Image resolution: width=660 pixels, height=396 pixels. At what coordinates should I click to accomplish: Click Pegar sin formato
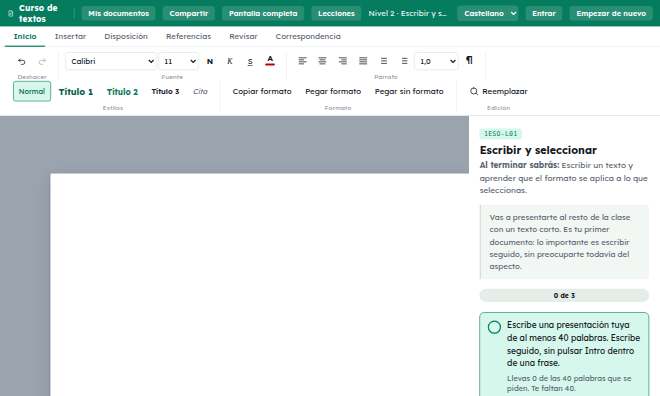pyautogui.click(x=409, y=91)
